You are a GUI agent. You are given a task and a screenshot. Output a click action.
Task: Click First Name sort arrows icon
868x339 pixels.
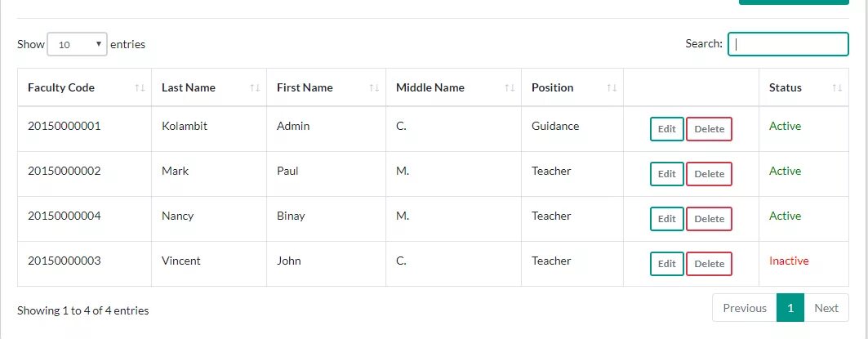(374, 87)
